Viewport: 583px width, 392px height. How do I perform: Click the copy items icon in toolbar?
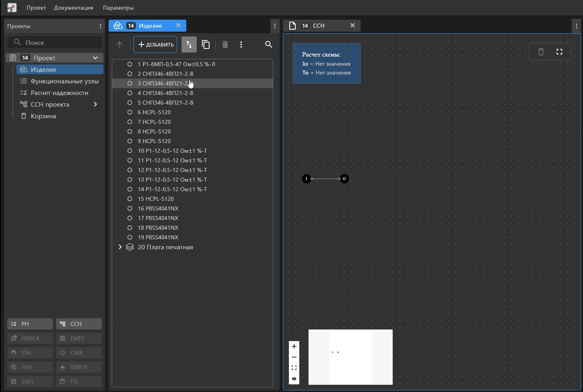point(206,44)
